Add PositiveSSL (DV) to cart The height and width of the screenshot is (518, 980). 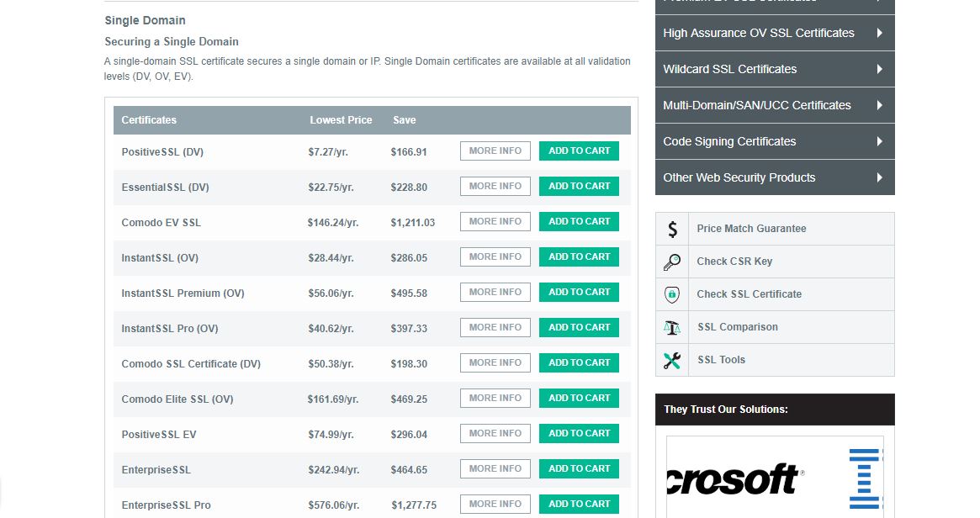pyautogui.click(x=579, y=151)
